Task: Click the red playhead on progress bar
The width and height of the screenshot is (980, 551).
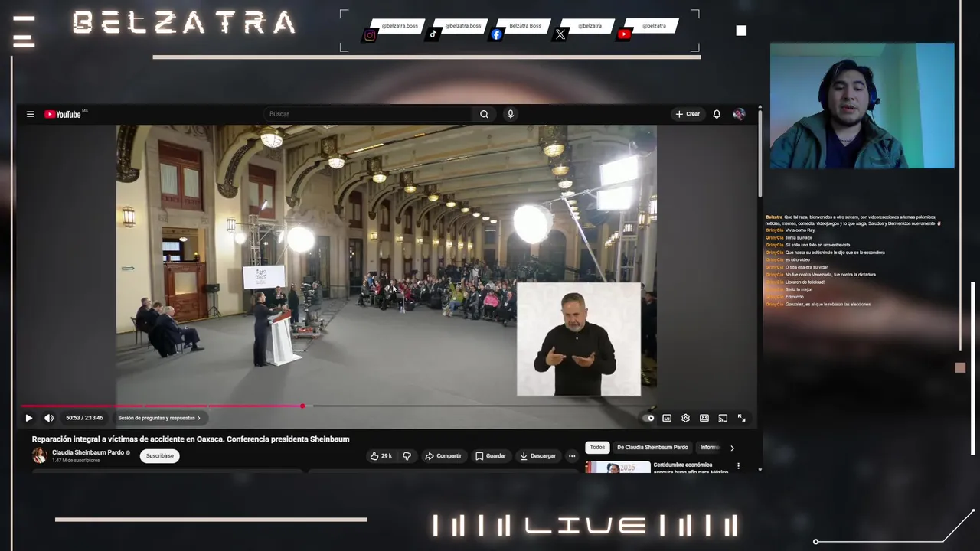Action: [302, 406]
